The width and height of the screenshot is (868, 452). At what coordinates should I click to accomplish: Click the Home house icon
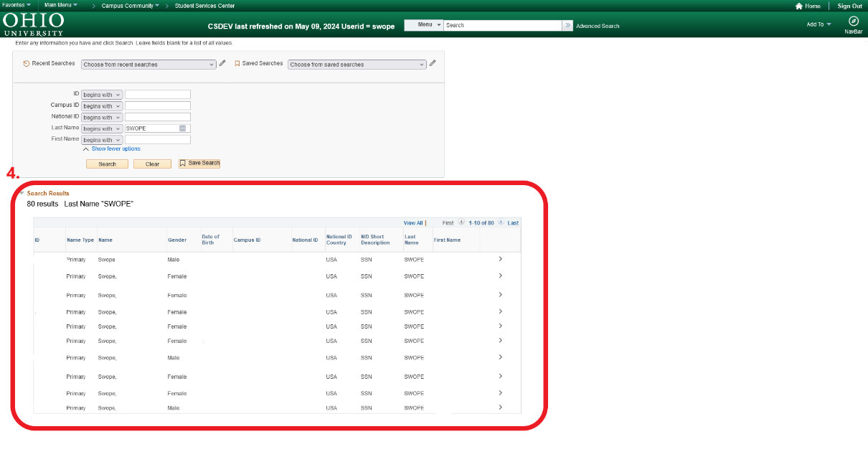[x=799, y=6]
